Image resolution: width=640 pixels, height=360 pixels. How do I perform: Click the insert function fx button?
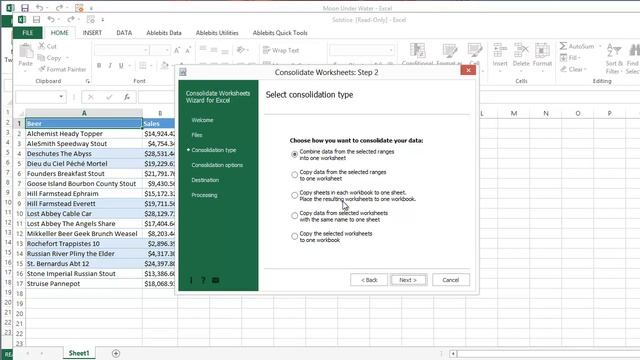pyautogui.click(x=127, y=97)
